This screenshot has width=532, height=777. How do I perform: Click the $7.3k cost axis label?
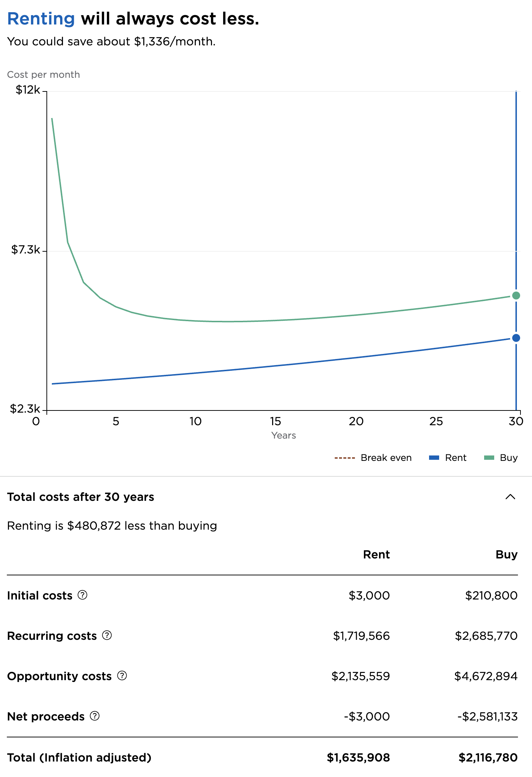(x=26, y=250)
